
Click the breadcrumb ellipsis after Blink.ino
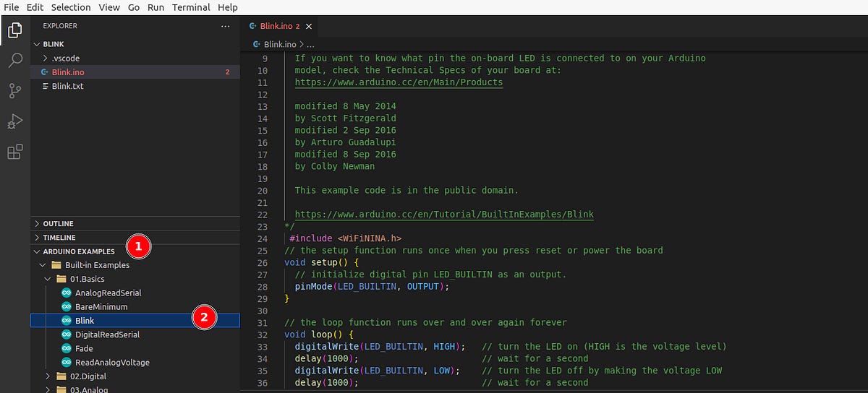[311, 44]
